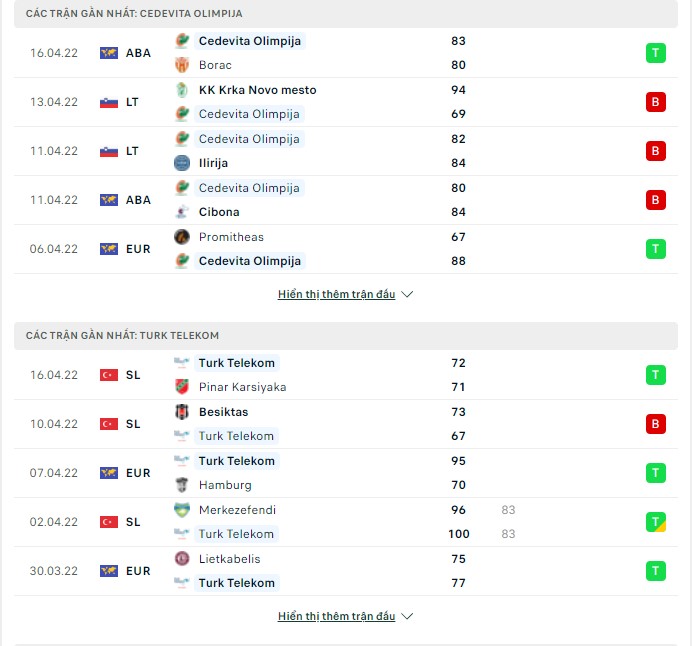This screenshot has height=646, width=692.
Task: Click the KK Krka Novo mesto logo
Action: pos(182,90)
